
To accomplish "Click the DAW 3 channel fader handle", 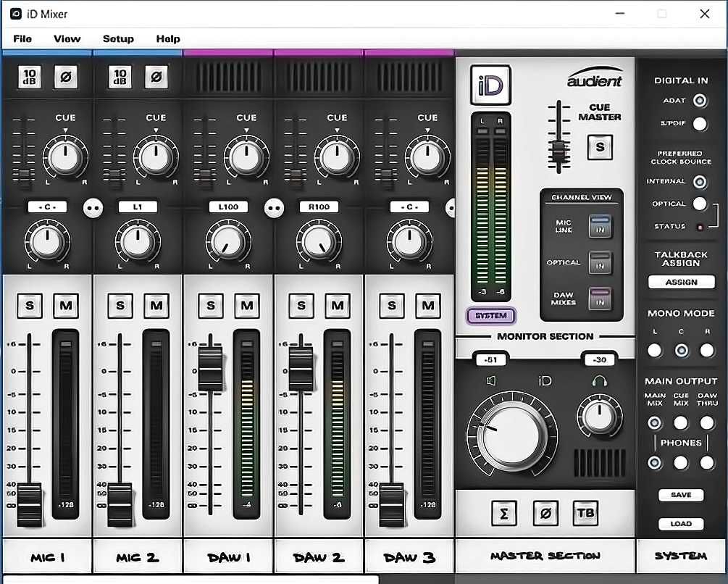I will [x=391, y=504].
